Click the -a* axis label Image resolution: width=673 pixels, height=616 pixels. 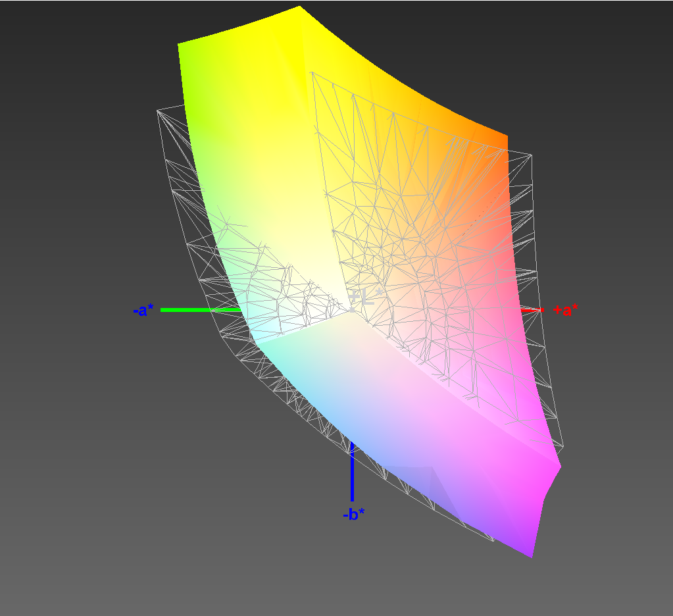click(x=143, y=310)
